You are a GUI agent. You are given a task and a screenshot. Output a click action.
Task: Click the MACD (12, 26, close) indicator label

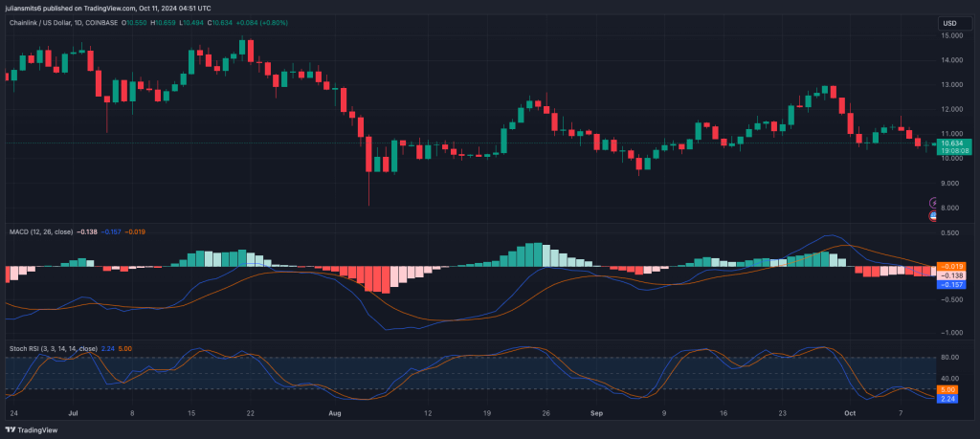pos(40,231)
